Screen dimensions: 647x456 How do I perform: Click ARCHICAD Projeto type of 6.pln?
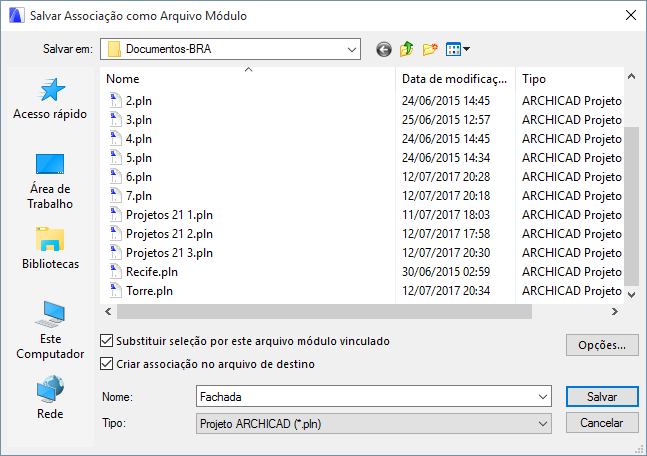pos(572,177)
